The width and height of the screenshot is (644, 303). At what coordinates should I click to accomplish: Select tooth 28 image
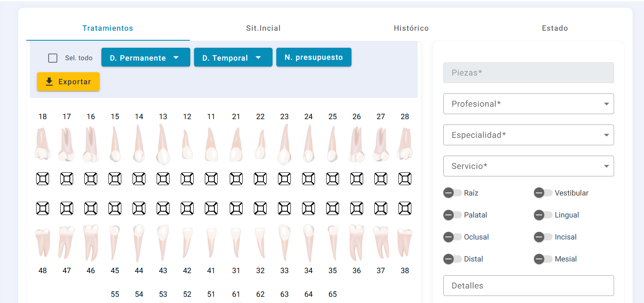pos(405,144)
